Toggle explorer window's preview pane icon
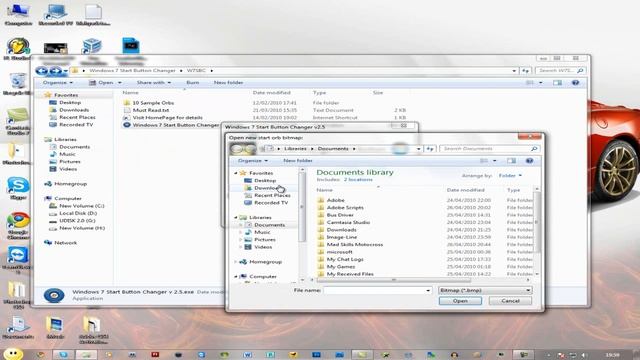The height and width of the screenshot is (360, 640). click(x=557, y=82)
